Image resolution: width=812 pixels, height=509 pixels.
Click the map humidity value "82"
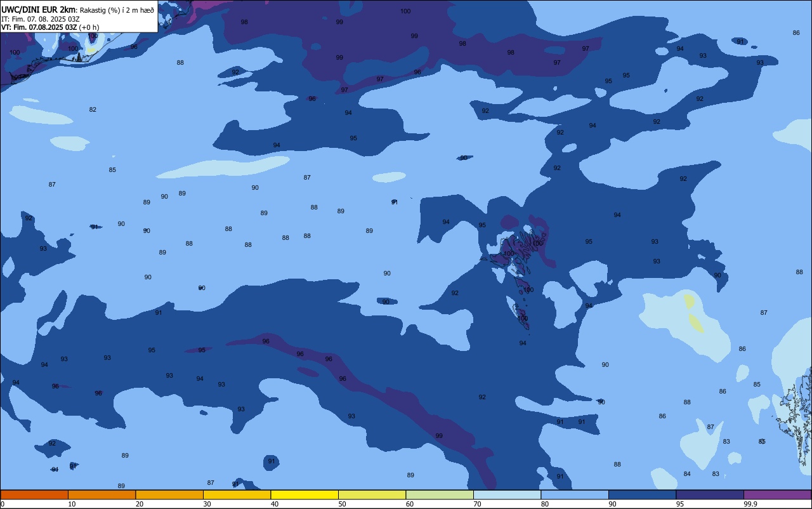point(93,110)
